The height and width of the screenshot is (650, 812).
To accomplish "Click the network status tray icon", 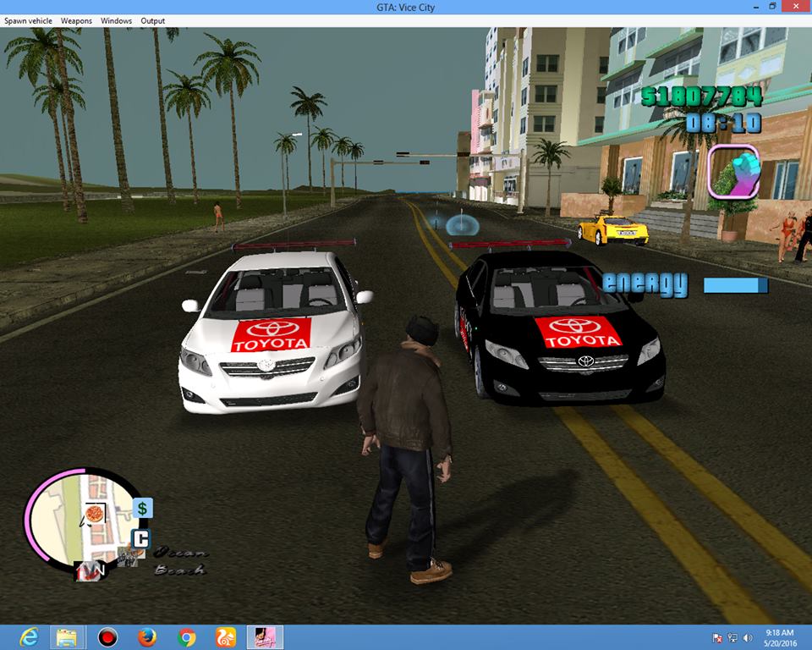I will click(732, 637).
